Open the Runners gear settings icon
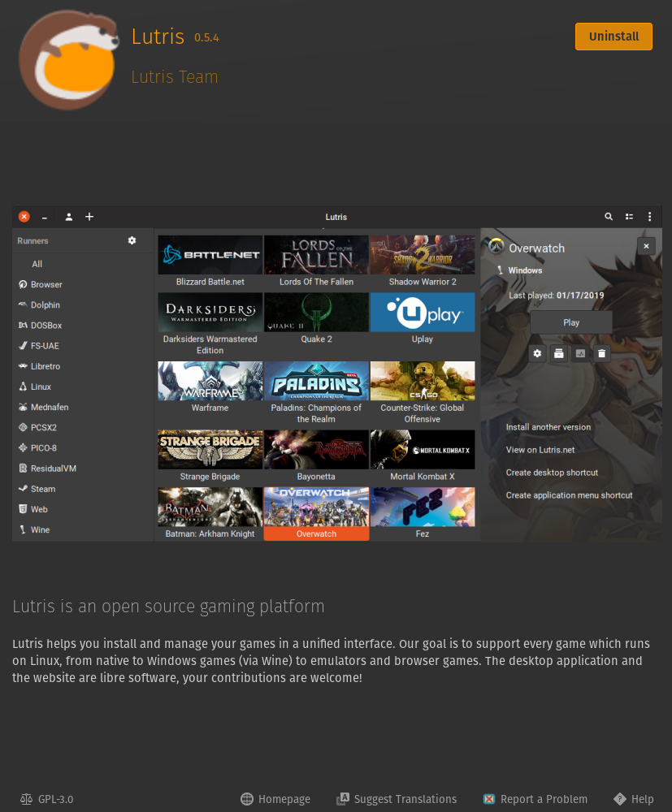 tap(132, 240)
